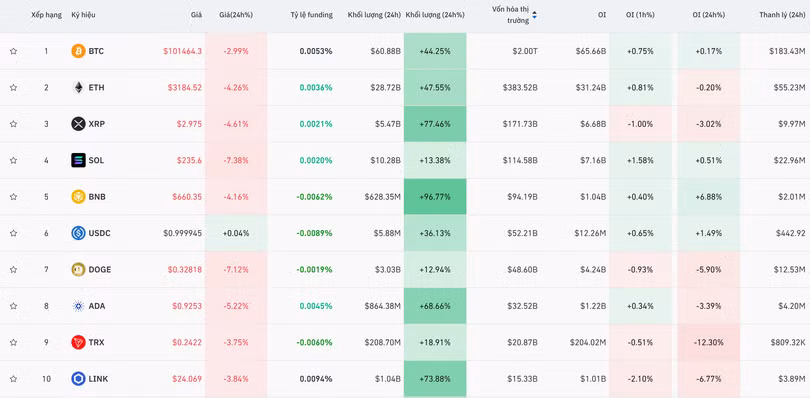Favorite the DOGE row star
810x398 pixels.
13,269
